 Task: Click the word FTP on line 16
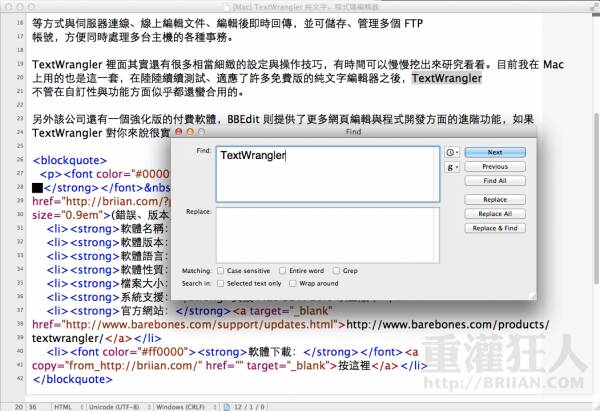tap(413, 23)
